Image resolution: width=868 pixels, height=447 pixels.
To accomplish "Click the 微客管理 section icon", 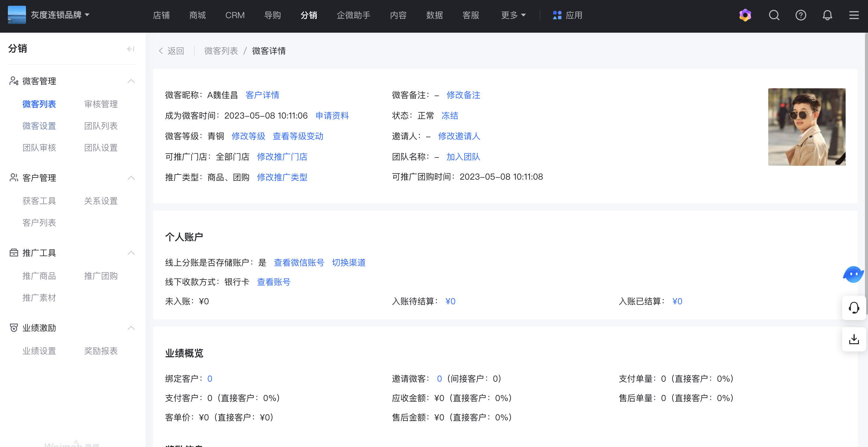I will coord(14,81).
